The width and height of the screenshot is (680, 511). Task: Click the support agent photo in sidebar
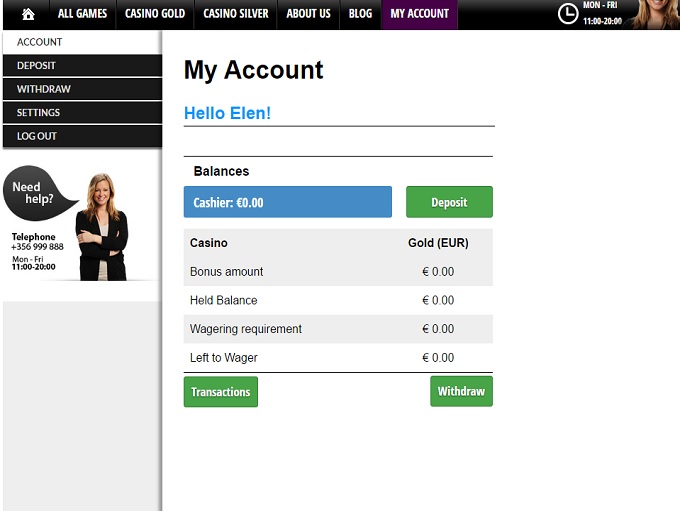(101, 227)
